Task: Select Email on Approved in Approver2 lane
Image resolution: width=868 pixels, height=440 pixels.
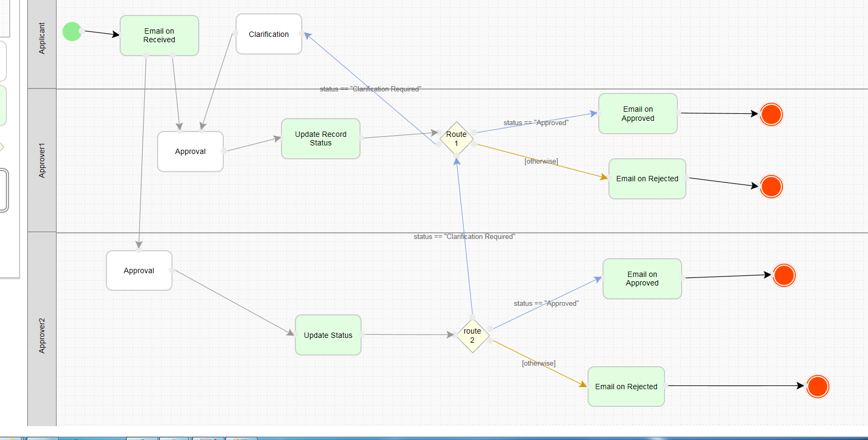Action: pos(642,279)
